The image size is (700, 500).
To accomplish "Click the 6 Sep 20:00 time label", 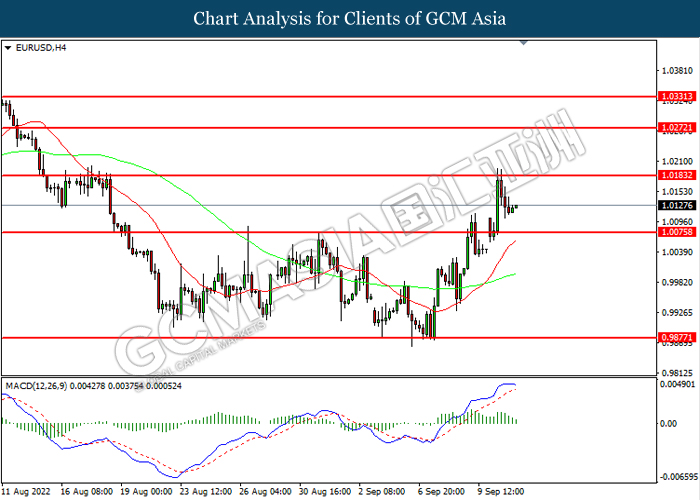I will [x=442, y=492].
